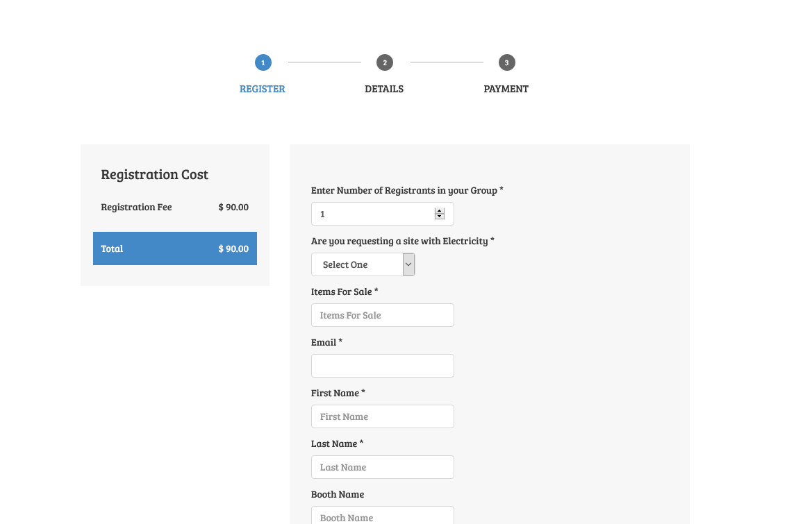Screen dimensions: 812x524
Task: Focus the Last Name text field
Action: click(382, 467)
